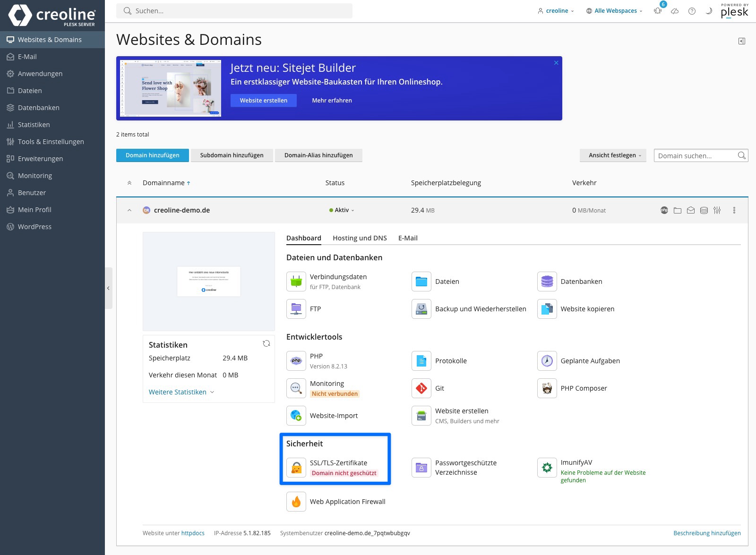Open Passwortgeschützte Verzeichnisse icon
Image resolution: width=756 pixels, height=555 pixels.
(x=421, y=468)
